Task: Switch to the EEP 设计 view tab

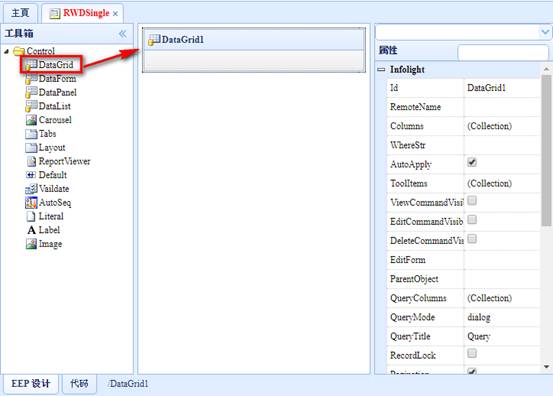Action: (x=31, y=384)
